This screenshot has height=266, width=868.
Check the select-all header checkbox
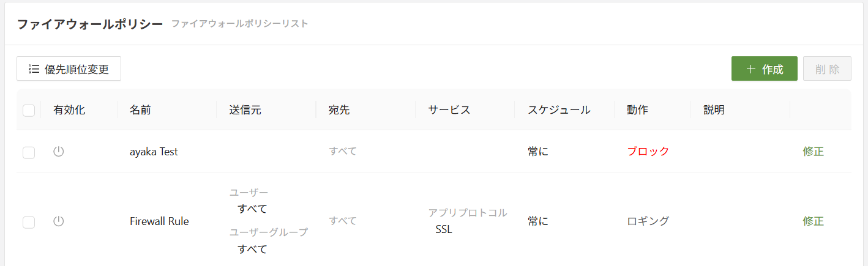[29, 111]
